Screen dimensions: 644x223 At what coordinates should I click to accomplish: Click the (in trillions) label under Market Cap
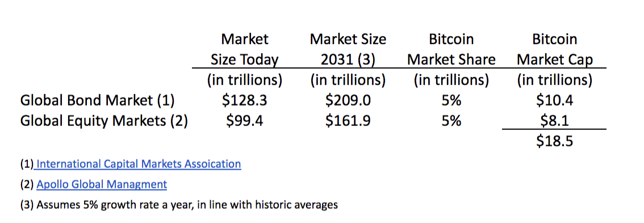(x=554, y=80)
